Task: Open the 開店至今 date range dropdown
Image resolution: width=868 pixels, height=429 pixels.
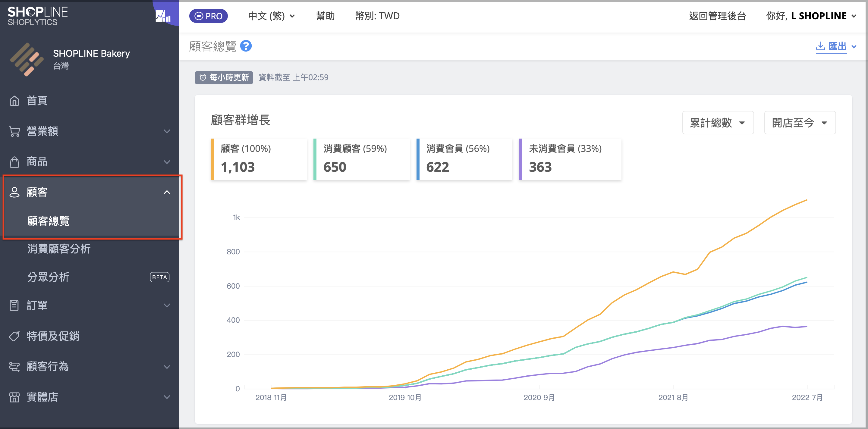Action: point(800,123)
